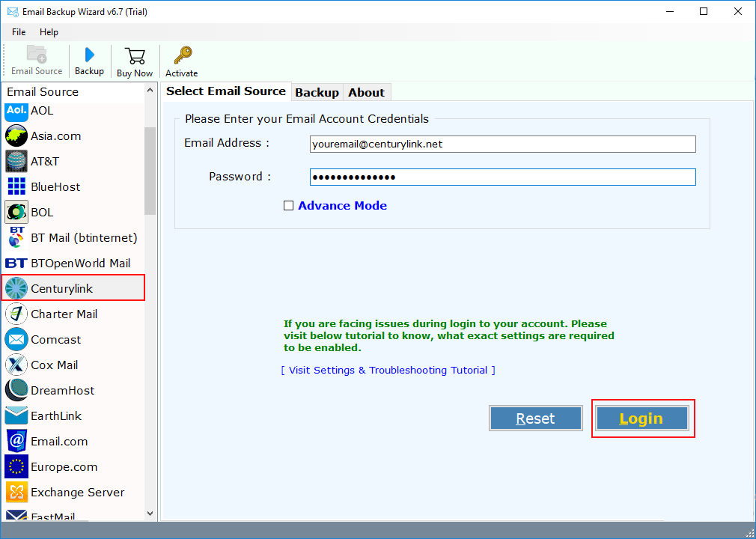The height and width of the screenshot is (539, 756).
Task: Choose the Charter Mail icon
Action: pos(16,314)
